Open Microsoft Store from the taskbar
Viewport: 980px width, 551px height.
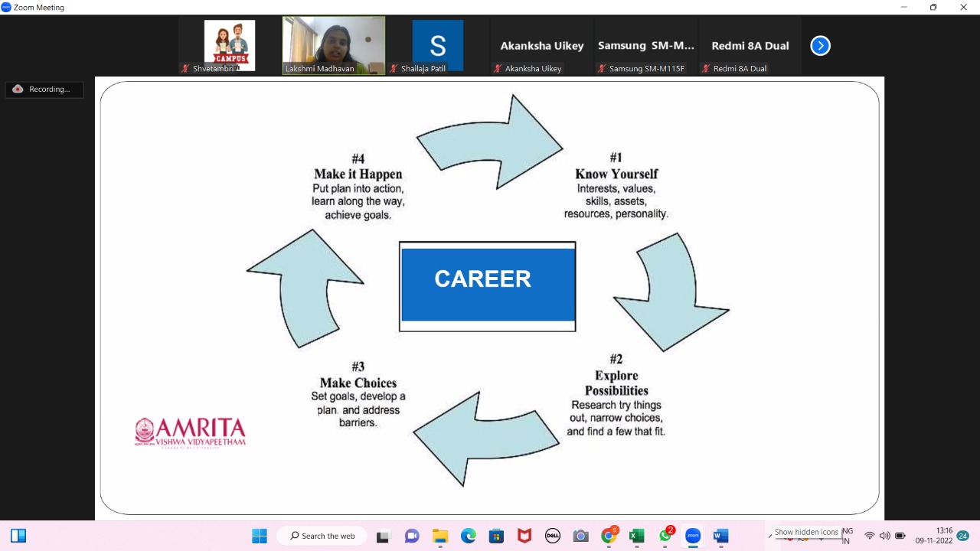coord(496,536)
